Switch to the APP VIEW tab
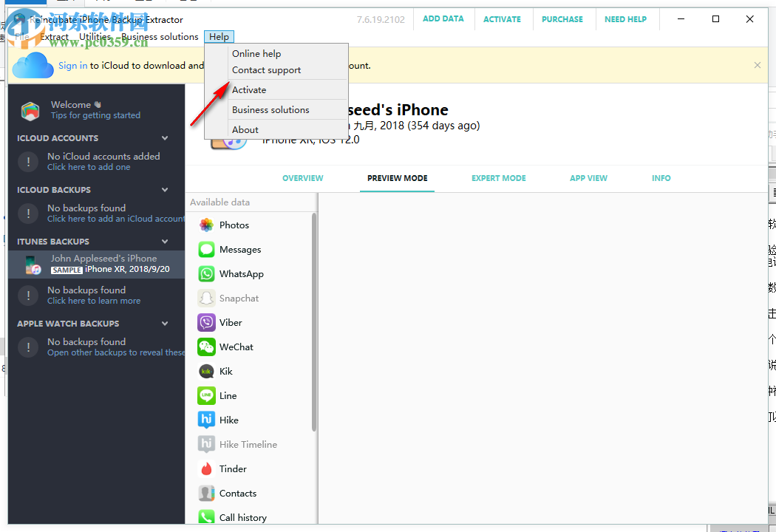 pos(588,178)
